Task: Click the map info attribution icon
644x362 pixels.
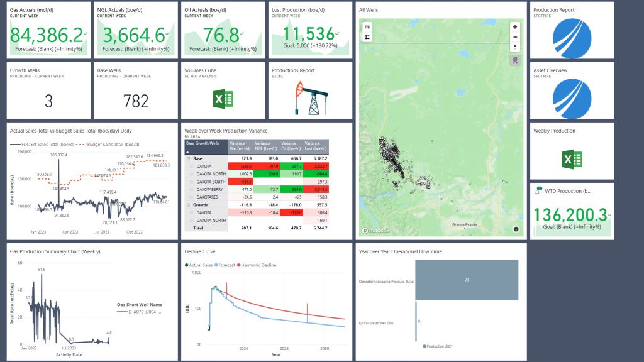Action: pos(516,229)
